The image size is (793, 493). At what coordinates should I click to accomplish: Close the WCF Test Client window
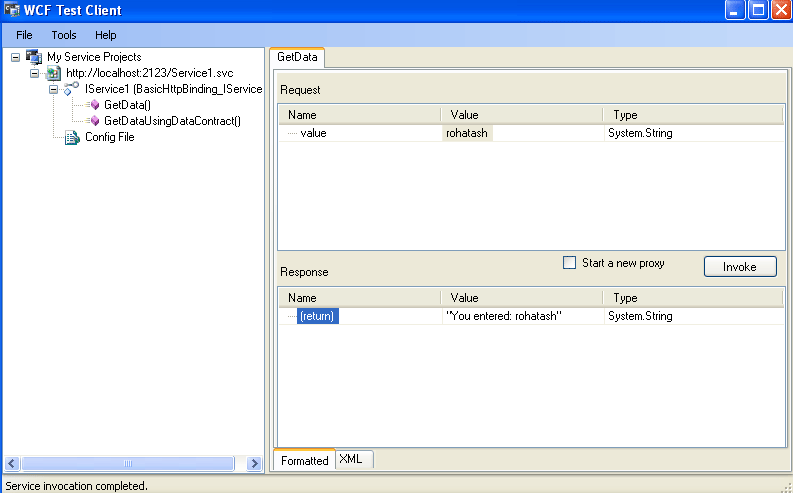coord(781,10)
